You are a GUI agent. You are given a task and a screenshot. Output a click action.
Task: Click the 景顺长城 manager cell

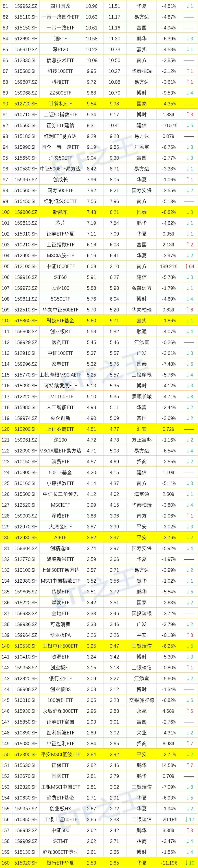[x=141, y=396]
